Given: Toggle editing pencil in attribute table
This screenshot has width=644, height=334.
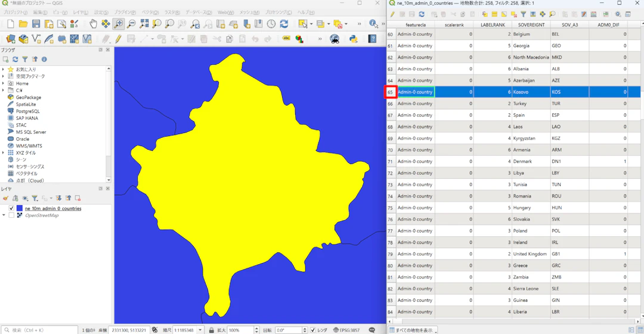Looking at the screenshot, I should [x=392, y=14].
